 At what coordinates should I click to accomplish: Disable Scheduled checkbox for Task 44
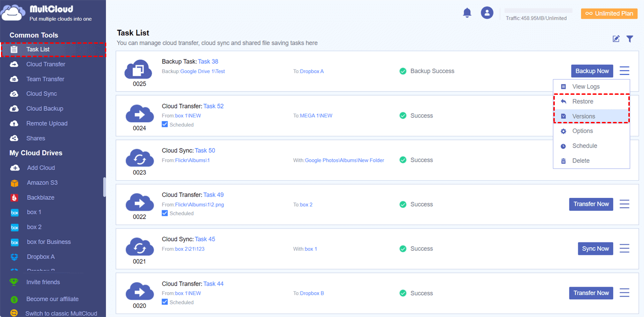165,302
